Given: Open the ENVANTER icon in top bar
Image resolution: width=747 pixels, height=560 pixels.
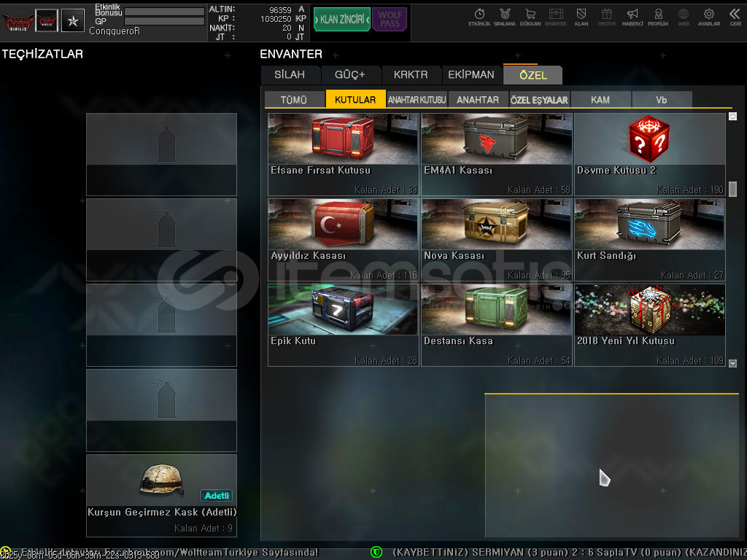Looking at the screenshot, I should click(555, 17).
